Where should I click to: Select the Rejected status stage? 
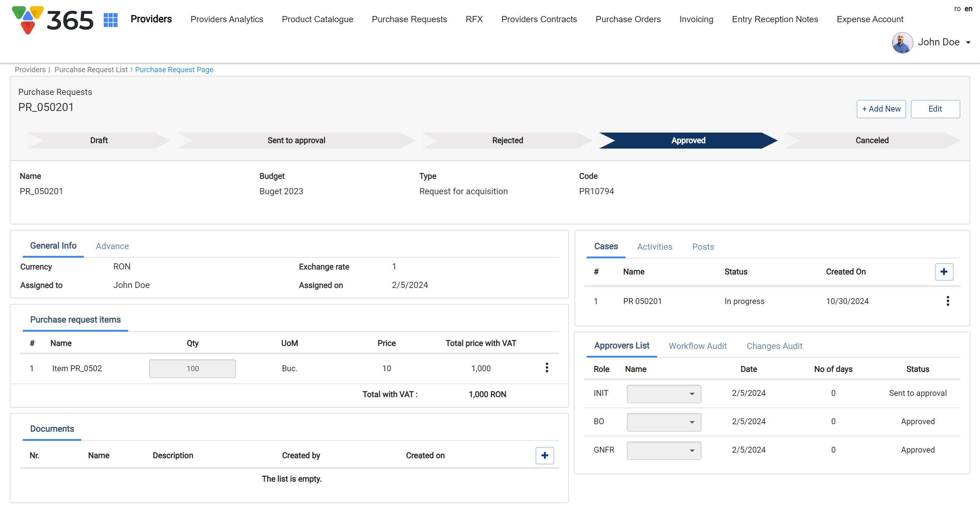pyautogui.click(x=507, y=141)
